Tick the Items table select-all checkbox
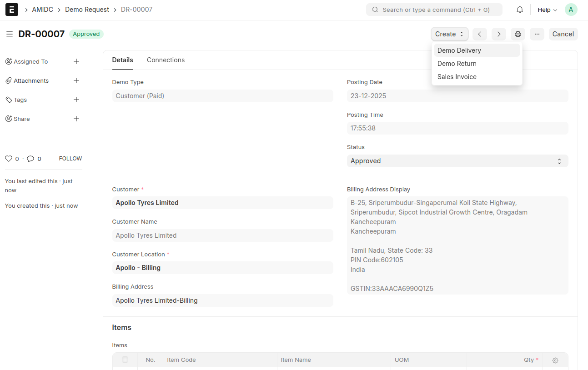The height and width of the screenshot is (370, 588). coord(125,360)
